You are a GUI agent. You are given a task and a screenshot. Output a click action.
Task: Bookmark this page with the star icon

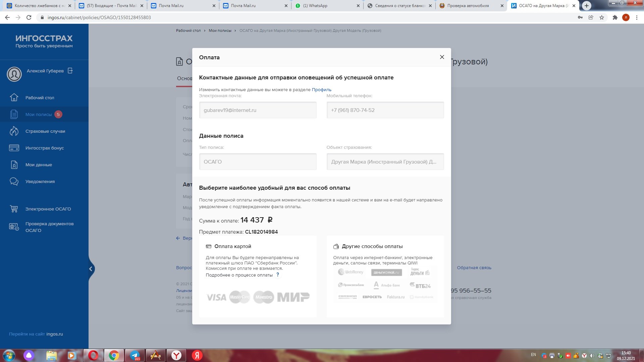602,17
